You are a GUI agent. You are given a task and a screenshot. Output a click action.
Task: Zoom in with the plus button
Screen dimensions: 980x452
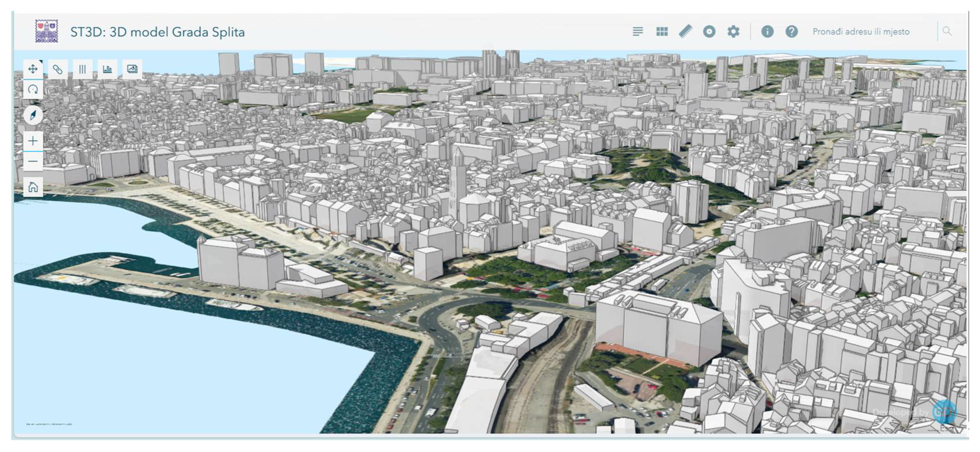click(x=33, y=141)
